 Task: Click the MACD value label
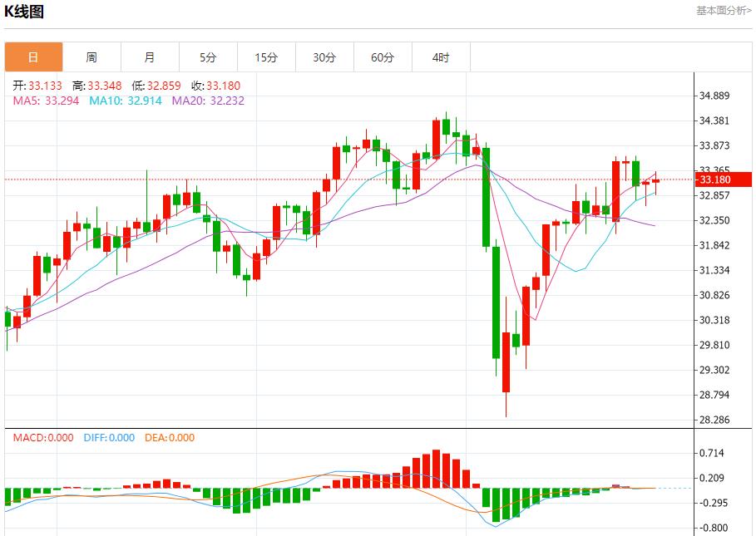pos(43,438)
